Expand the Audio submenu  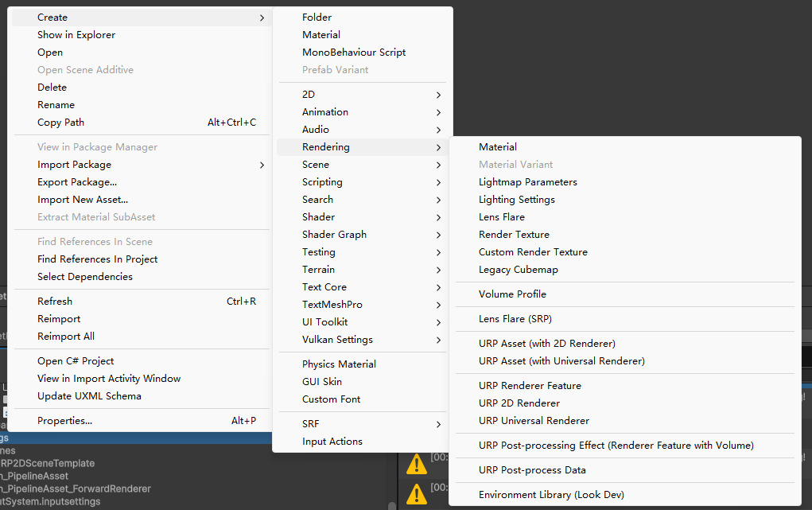(x=363, y=130)
